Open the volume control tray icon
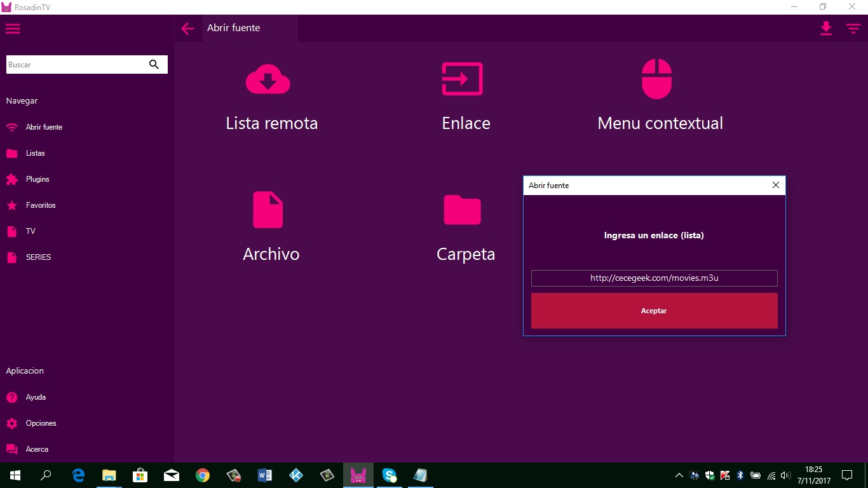The image size is (868, 488). [x=786, y=475]
